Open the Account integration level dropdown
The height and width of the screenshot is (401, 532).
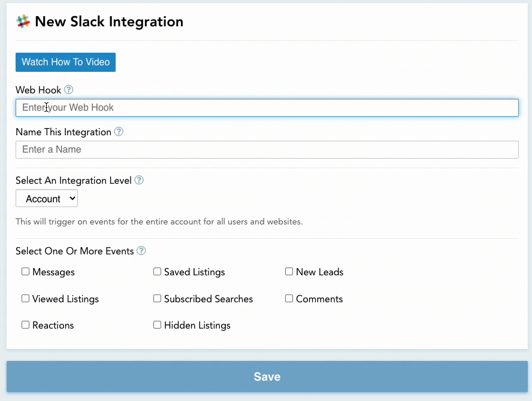[47, 198]
